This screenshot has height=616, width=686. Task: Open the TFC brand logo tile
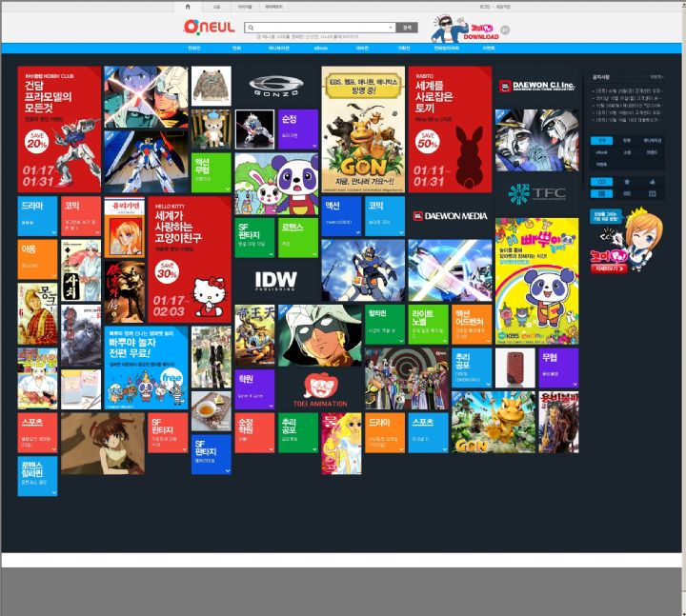point(536,193)
